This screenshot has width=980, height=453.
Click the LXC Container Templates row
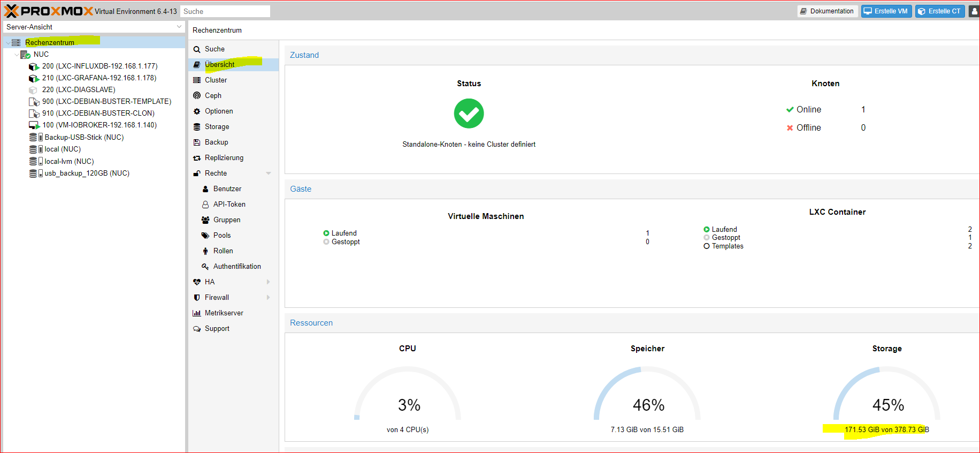pos(838,246)
